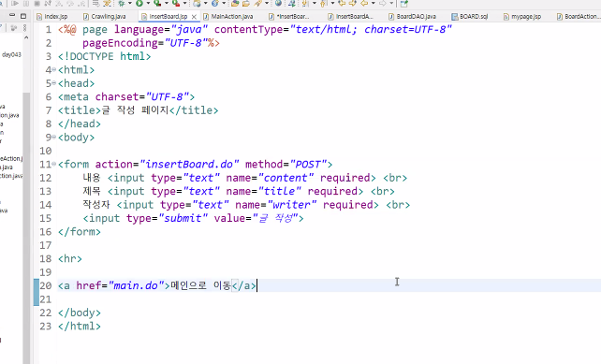Image resolution: width=601 pixels, height=364 pixels.
Task: Switch to the BOARD.sql tab
Action: [470, 17]
